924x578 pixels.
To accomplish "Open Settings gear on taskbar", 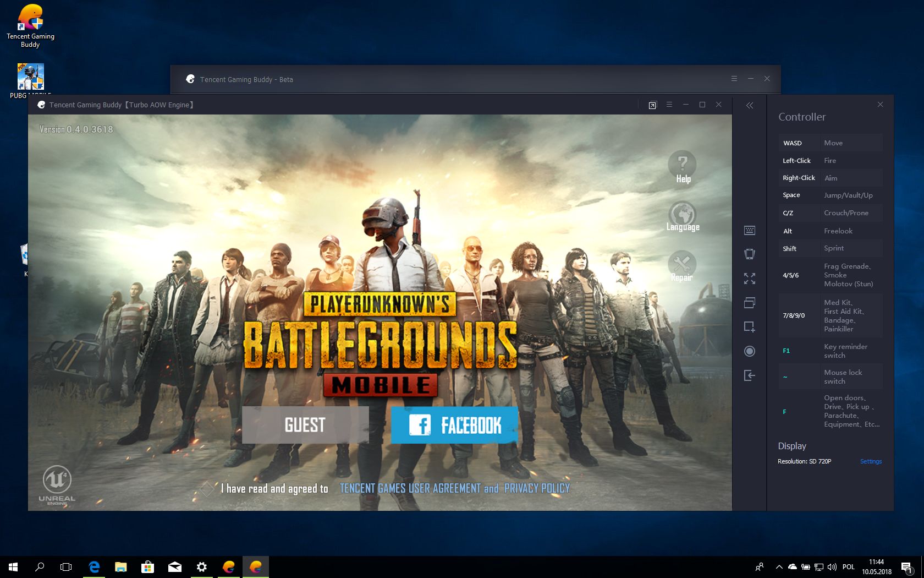I will tap(202, 566).
